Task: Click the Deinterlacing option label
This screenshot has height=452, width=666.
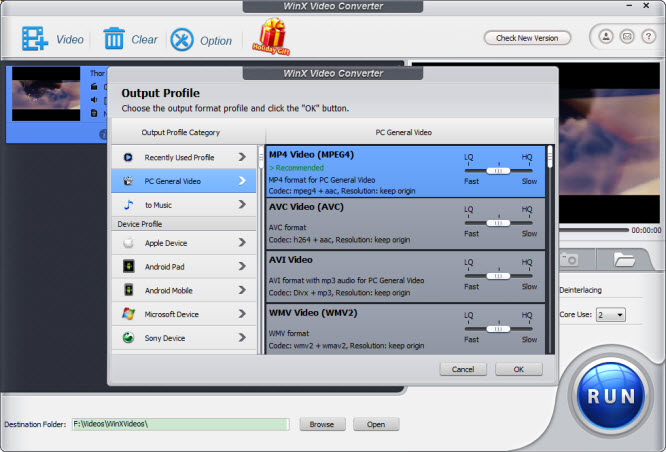Action: [x=580, y=290]
